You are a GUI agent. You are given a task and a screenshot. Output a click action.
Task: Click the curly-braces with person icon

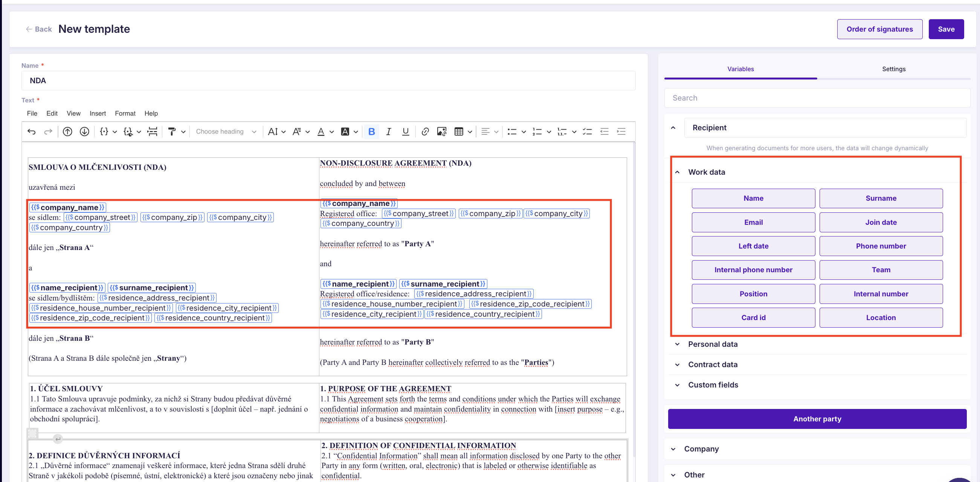(x=128, y=132)
